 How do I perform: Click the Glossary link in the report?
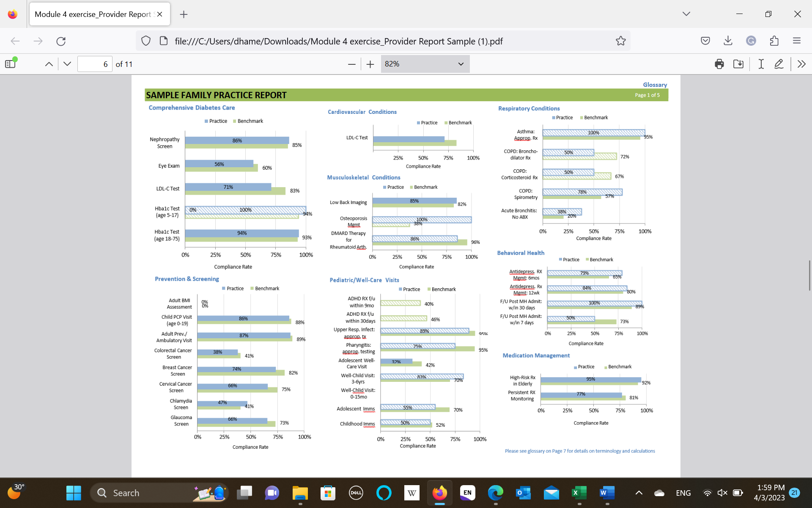point(655,85)
